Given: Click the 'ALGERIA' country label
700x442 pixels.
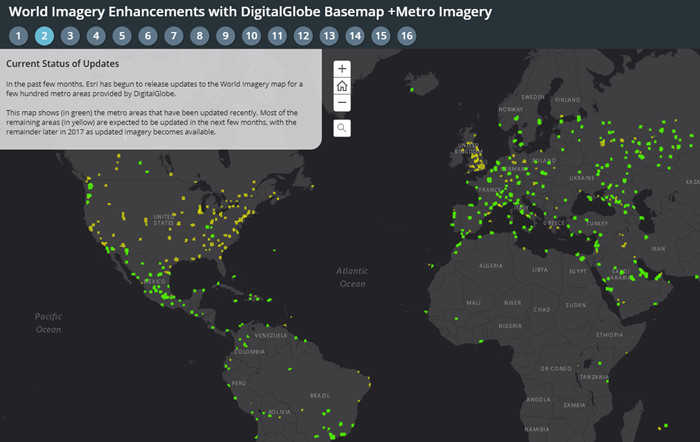Looking at the screenshot, I should 491,266.
